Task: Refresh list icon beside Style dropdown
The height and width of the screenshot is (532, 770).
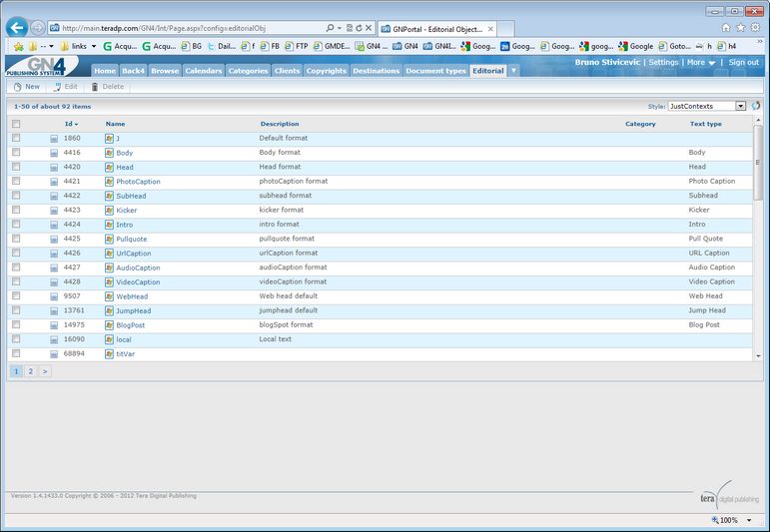Action: tap(756, 106)
